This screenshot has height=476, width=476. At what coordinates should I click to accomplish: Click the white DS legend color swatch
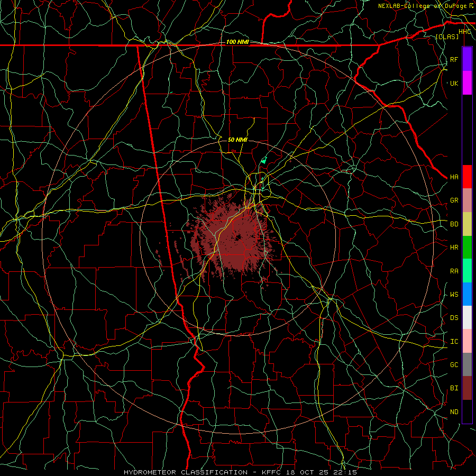[467, 317]
